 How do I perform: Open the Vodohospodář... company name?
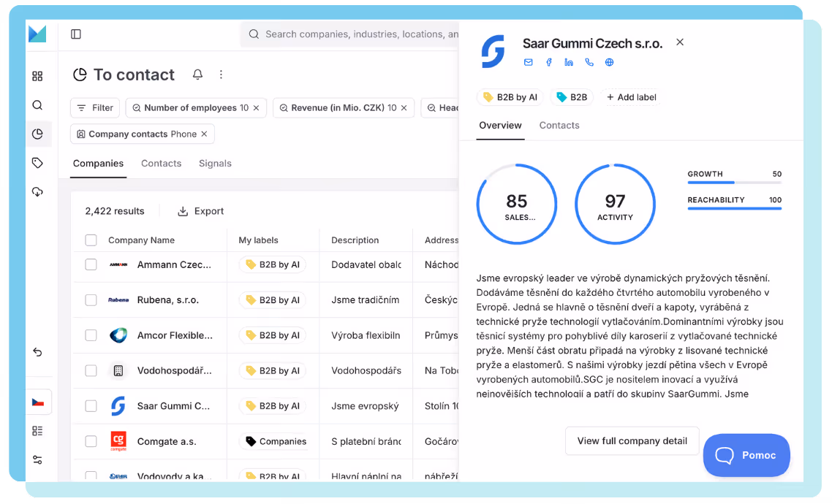pos(174,370)
